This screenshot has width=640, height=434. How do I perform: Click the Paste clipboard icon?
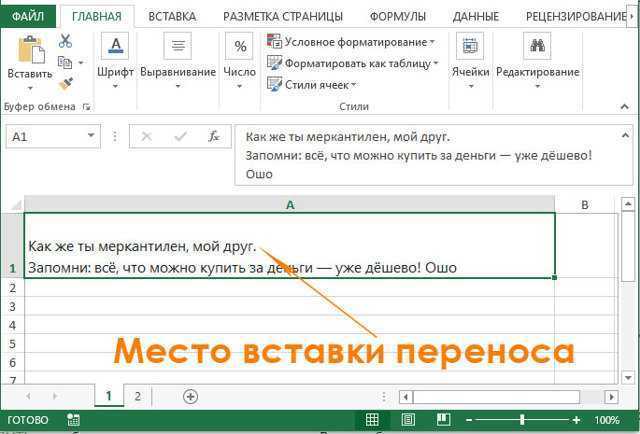pos(31,49)
